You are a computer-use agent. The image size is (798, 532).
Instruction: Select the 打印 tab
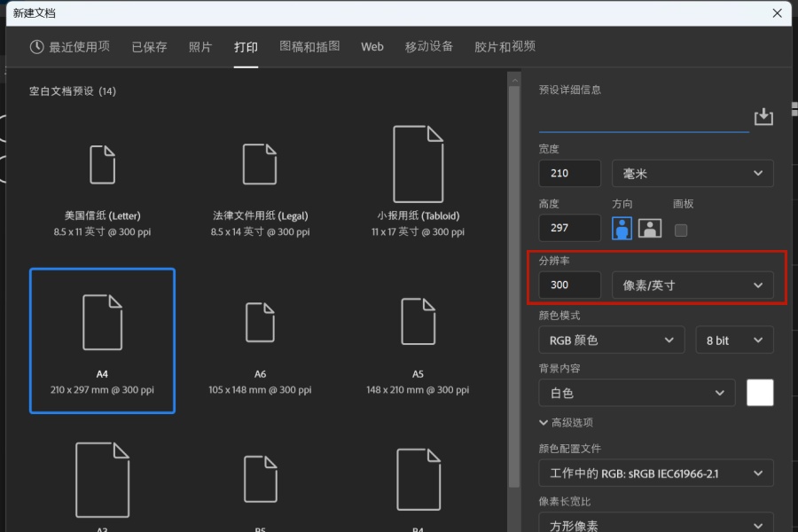click(x=246, y=47)
